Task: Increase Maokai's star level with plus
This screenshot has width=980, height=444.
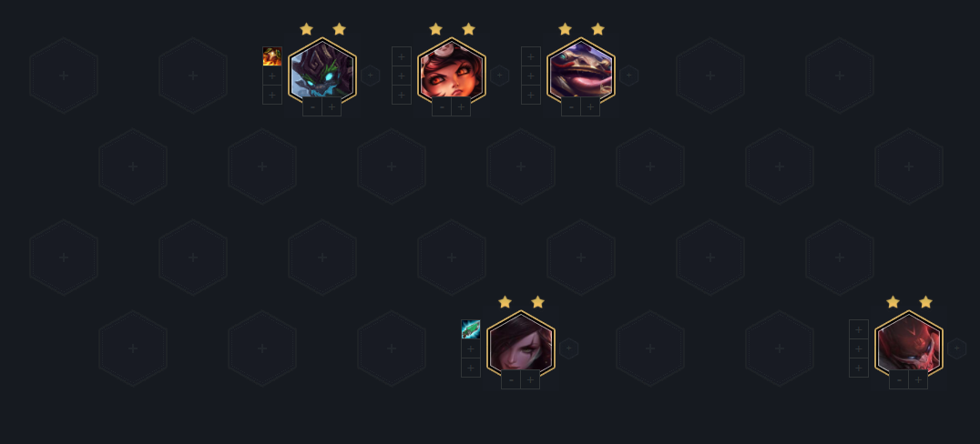Action: (332, 106)
